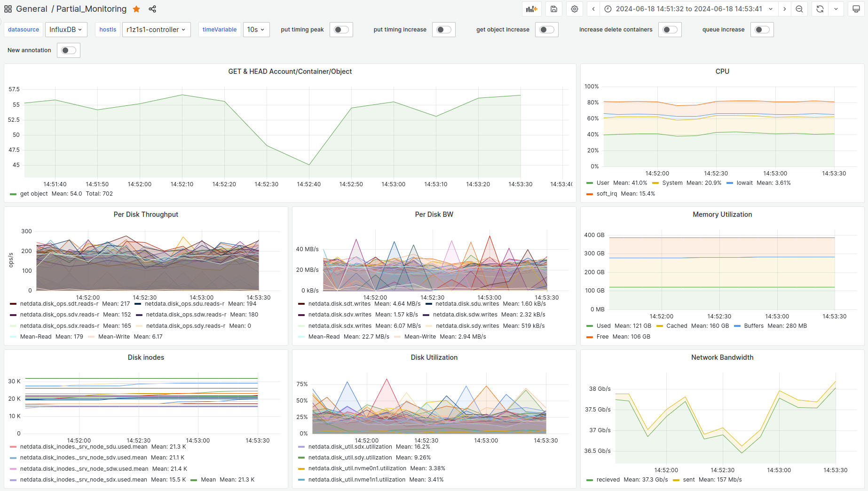Toggle the New annotation switch
Image resolution: width=868 pixels, height=491 pixels.
(x=69, y=50)
